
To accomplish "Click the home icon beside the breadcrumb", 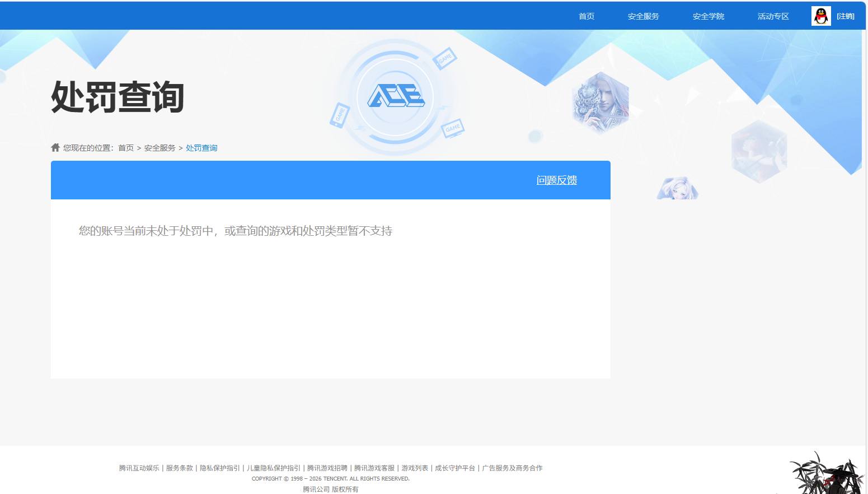I will coord(55,147).
